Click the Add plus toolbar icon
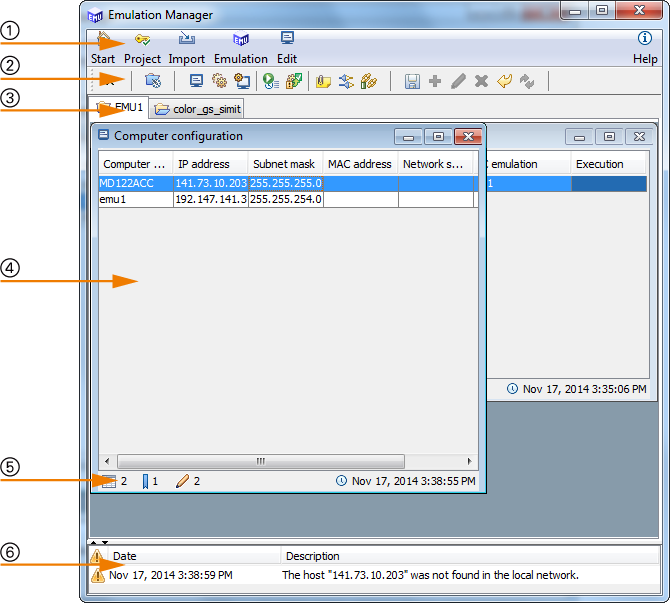This screenshot has width=670, height=603. click(x=435, y=81)
